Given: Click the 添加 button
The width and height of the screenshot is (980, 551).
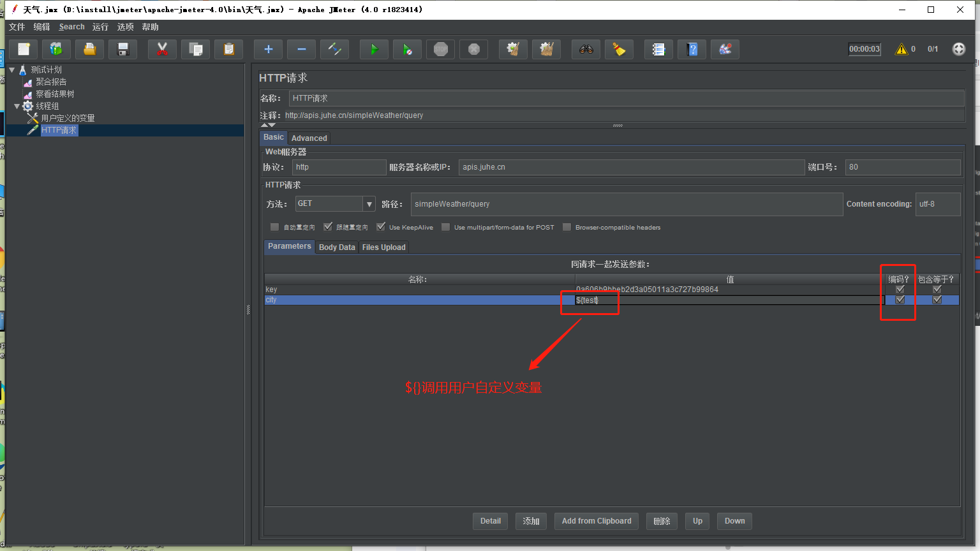Looking at the screenshot, I should (x=531, y=521).
